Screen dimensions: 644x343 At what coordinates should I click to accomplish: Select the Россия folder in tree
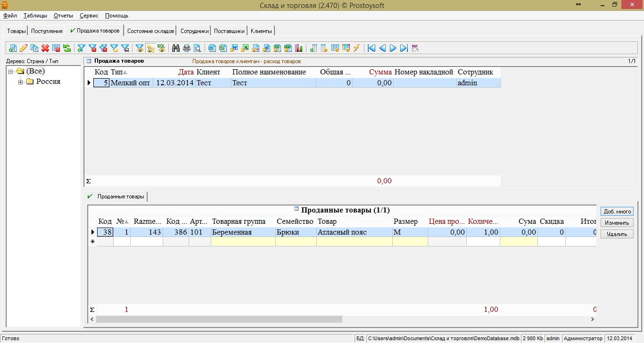click(x=43, y=82)
